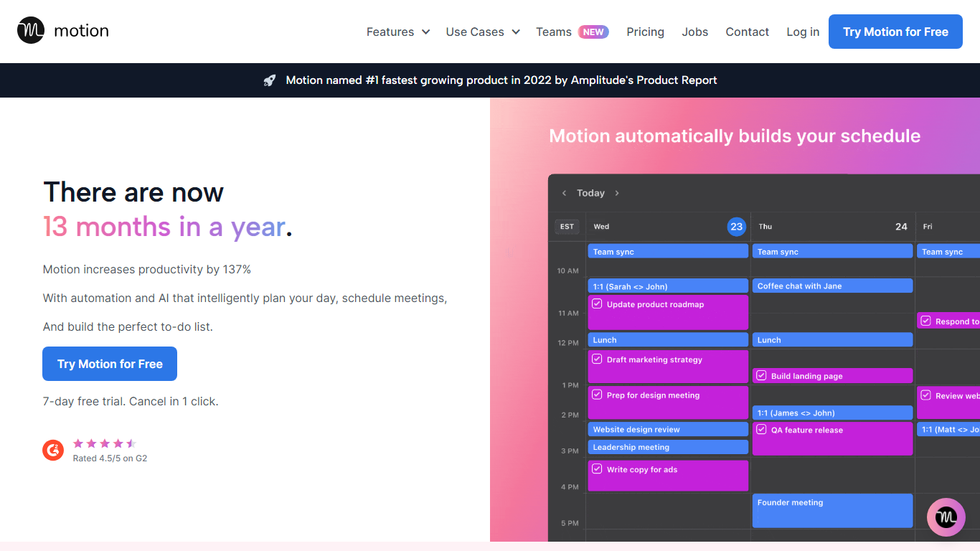The width and height of the screenshot is (980, 551).
Task: Go to previous day with left arrow
Action: point(564,193)
